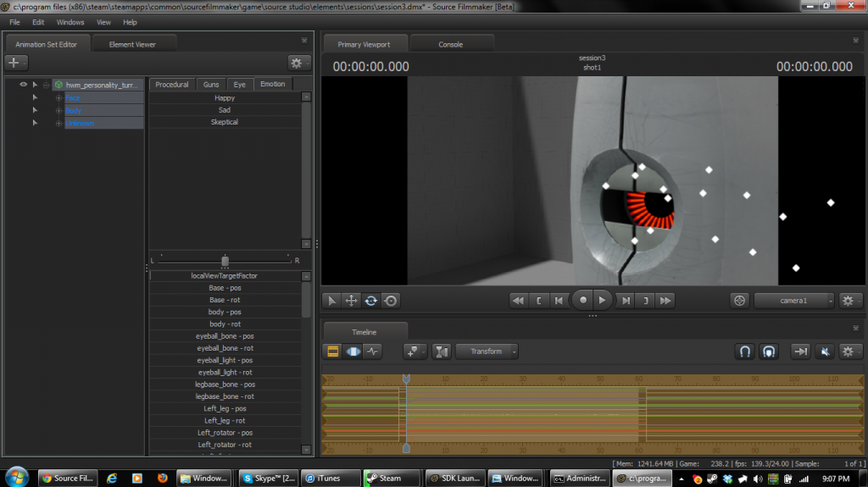Mute timeline audio speaker icon

(825, 351)
